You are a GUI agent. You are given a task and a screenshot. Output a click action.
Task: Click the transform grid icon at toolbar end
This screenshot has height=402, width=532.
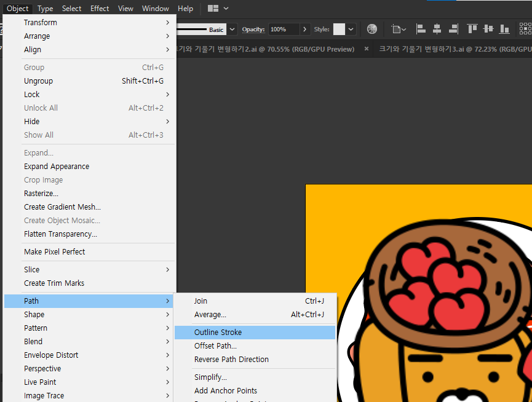[525, 29]
